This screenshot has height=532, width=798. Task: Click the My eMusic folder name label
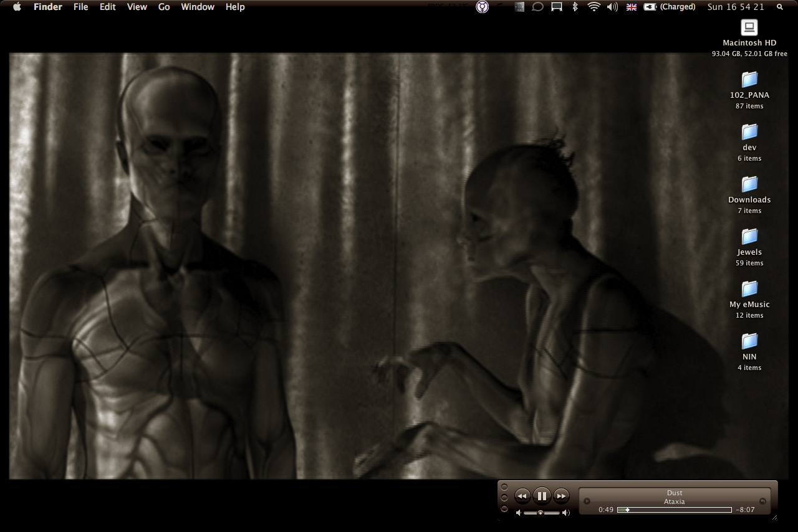pos(749,305)
